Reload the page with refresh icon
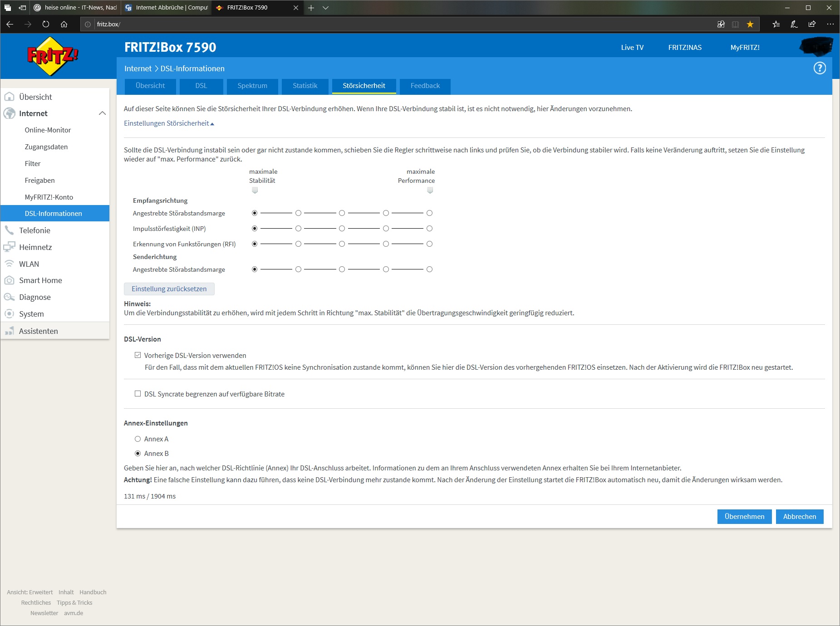 pyautogui.click(x=46, y=24)
